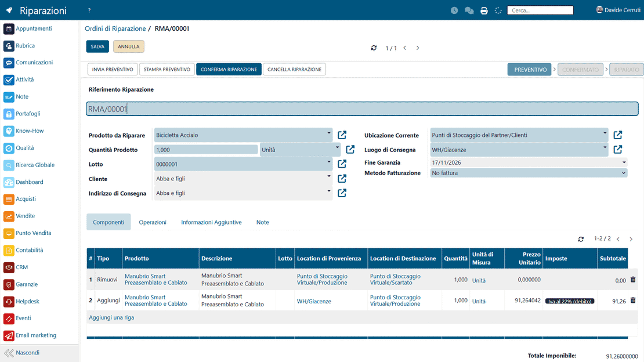The image size is (644, 362).
Task: Open the Acquisti sidebar icon
Action: pos(9,200)
